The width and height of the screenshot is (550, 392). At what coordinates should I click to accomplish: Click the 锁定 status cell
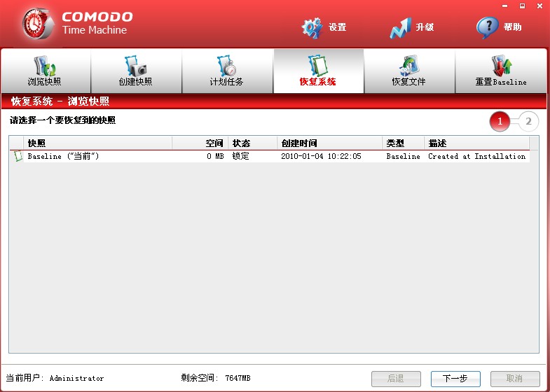coord(240,156)
